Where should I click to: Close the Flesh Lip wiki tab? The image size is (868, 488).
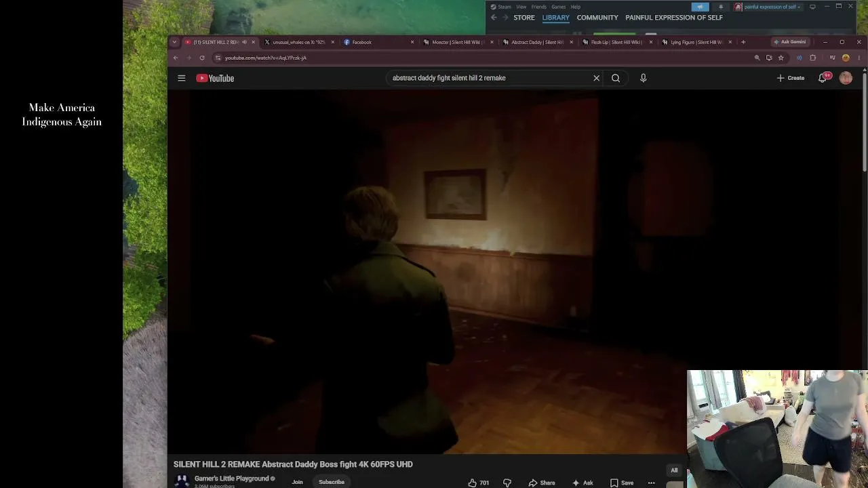point(651,42)
